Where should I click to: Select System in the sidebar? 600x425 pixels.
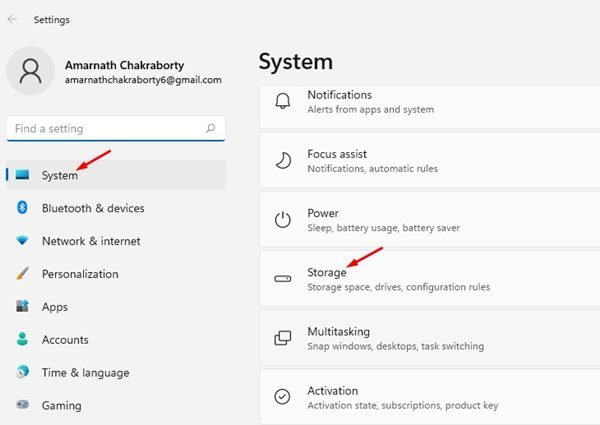[x=60, y=175]
